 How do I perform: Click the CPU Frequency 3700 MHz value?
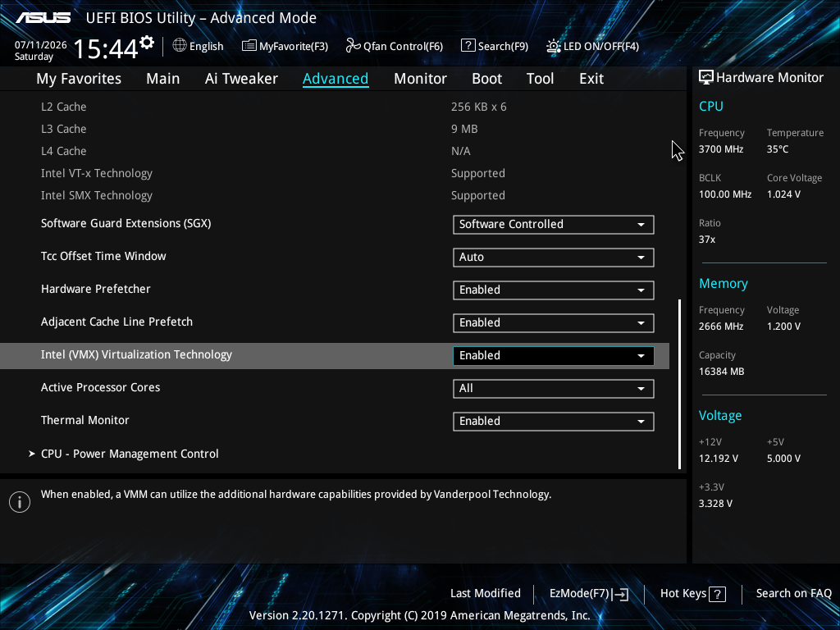point(721,149)
